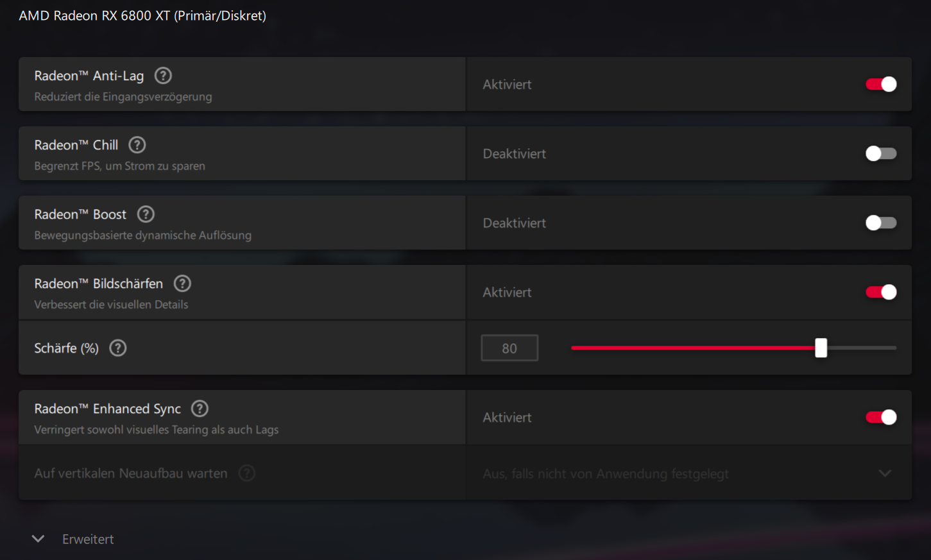Click the Radeon Boost title text
931x560 pixels.
(x=80, y=214)
